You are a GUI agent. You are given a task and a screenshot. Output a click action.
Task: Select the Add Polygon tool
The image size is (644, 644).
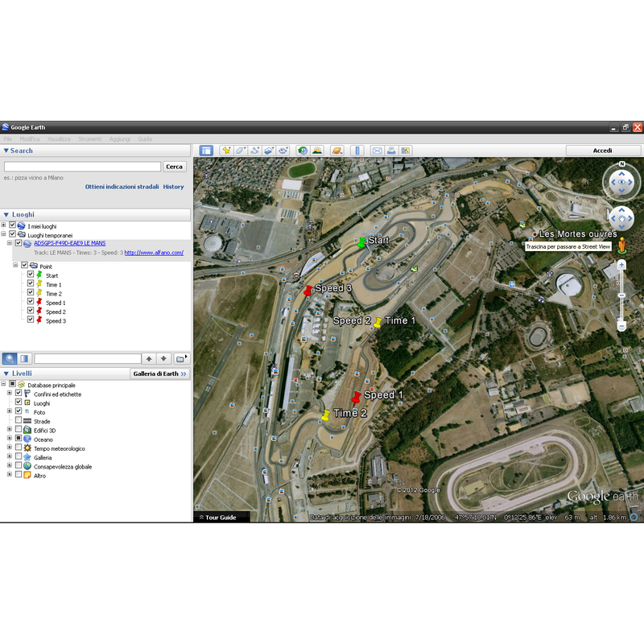240,151
